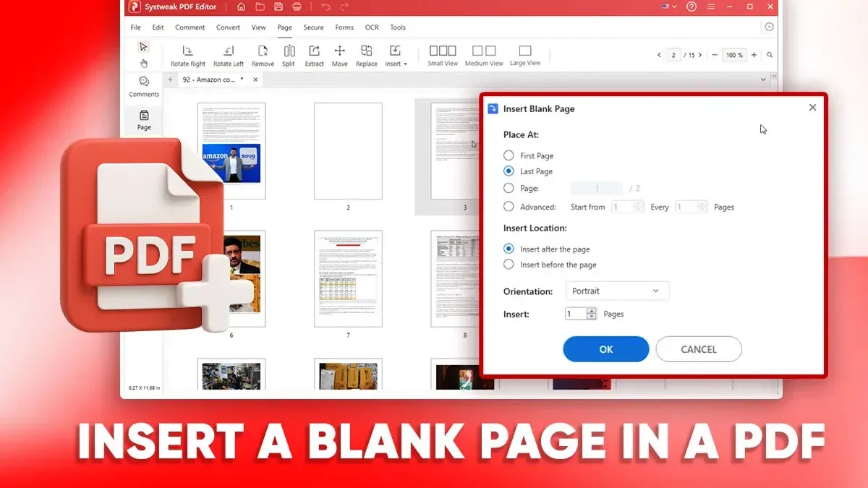Open the hamburger menu in title bar

pos(710,7)
